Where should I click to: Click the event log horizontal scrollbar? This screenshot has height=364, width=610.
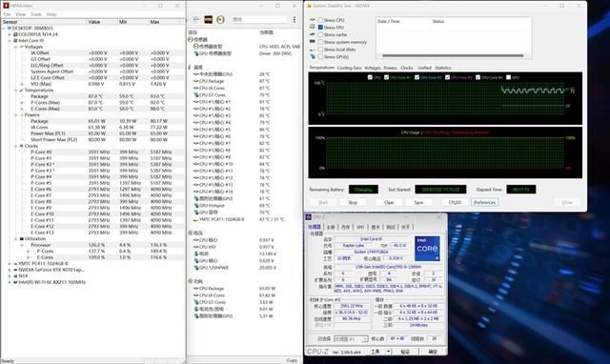pos(453,55)
